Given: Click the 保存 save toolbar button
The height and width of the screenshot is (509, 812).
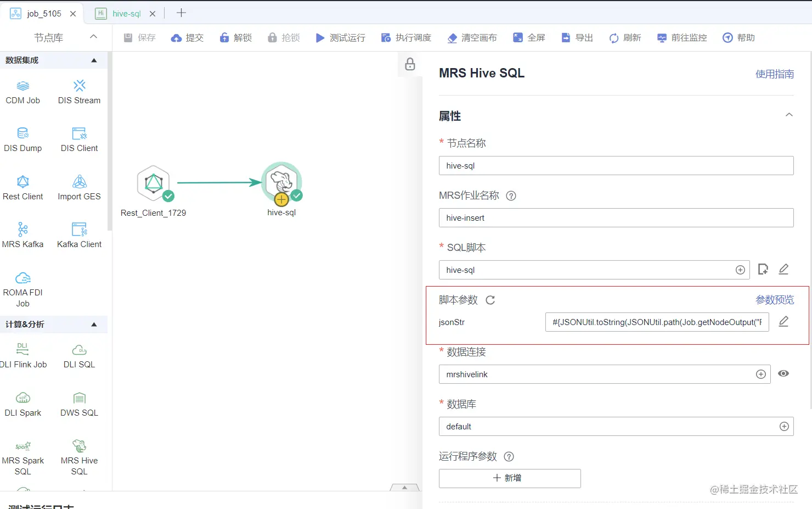Looking at the screenshot, I should click(139, 37).
